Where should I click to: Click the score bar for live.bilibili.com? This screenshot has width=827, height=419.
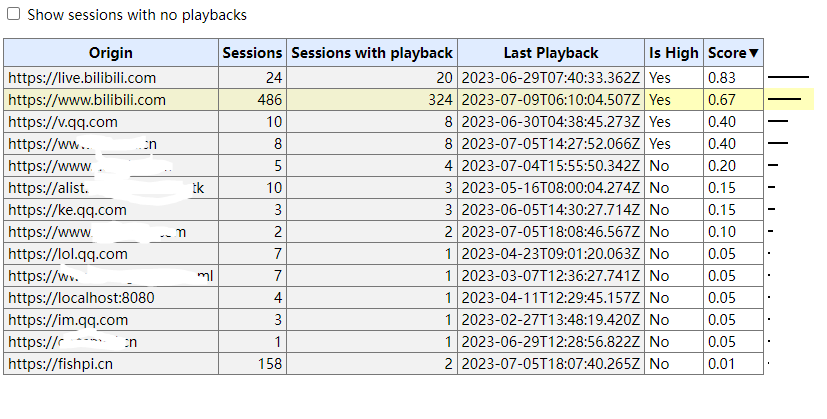point(787,77)
